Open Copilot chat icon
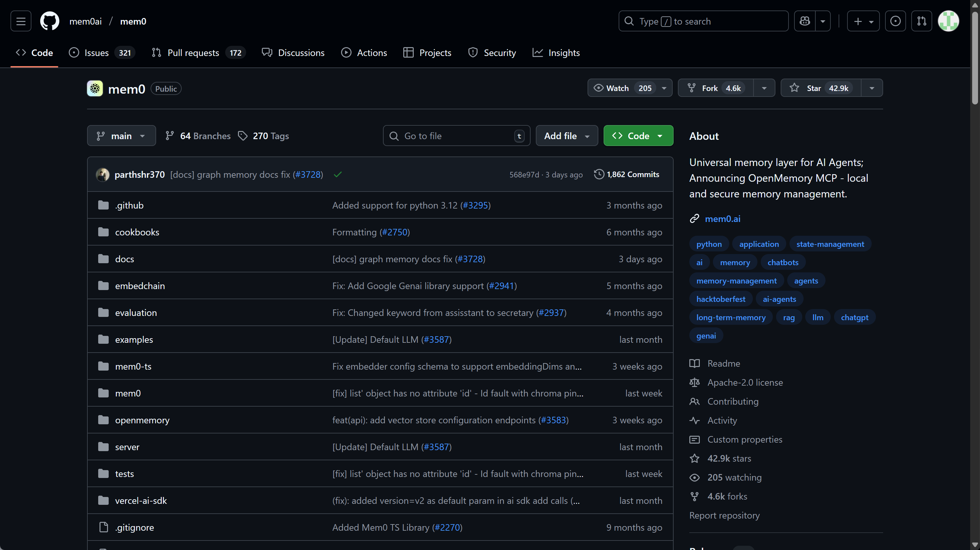Screen dimensions: 980x550 [x=805, y=21]
